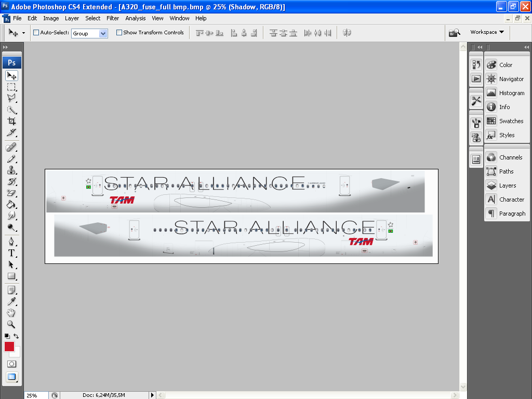Choose the Brush tool
Screen dimensions: 532x399
click(x=11, y=159)
